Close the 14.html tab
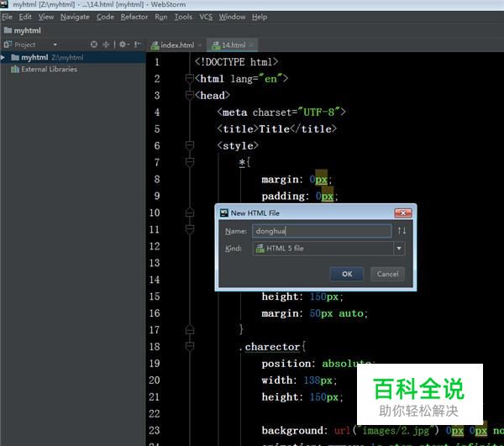 (x=251, y=45)
